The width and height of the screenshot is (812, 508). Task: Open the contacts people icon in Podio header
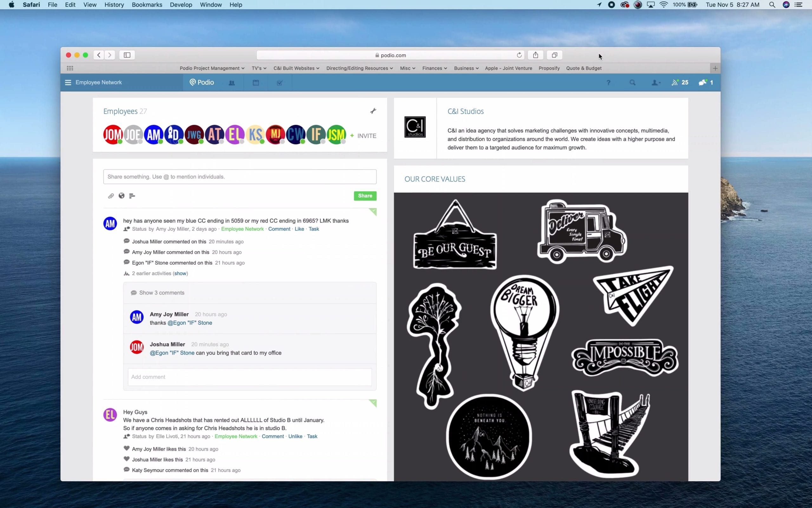(x=232, y=83)
